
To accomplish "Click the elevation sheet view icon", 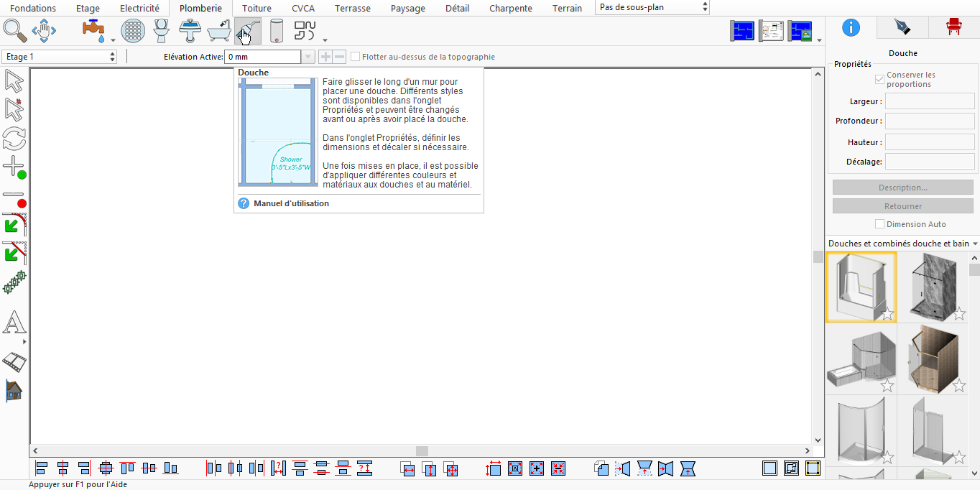I will pyautogui.click(x=772, y=31).
